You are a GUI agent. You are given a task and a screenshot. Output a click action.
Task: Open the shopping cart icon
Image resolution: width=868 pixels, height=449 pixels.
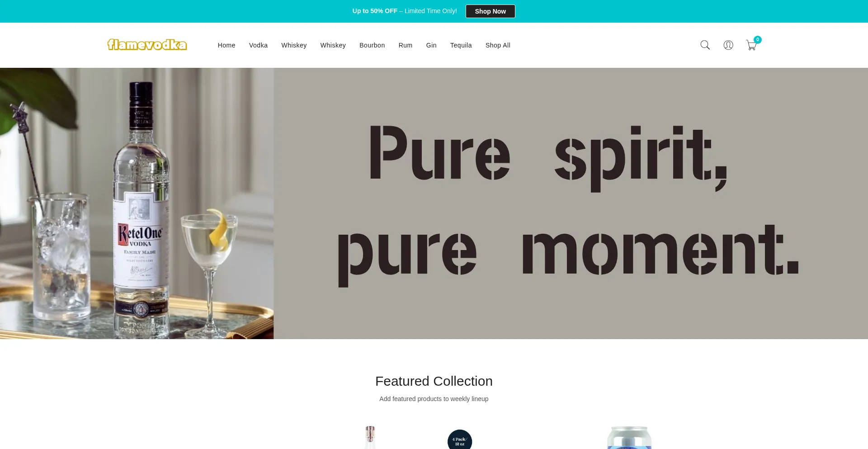[751, 45]
